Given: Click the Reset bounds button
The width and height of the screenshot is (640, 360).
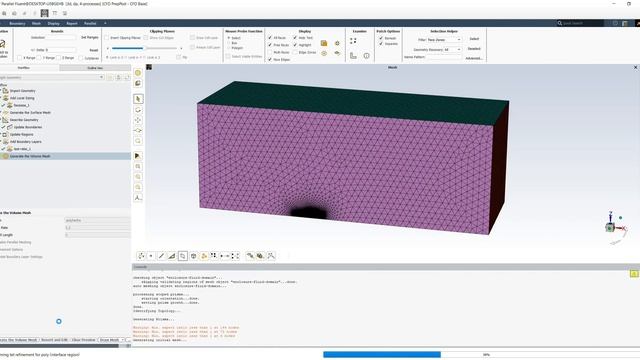Looking at the screenshot, I should [x=94, y=50].
